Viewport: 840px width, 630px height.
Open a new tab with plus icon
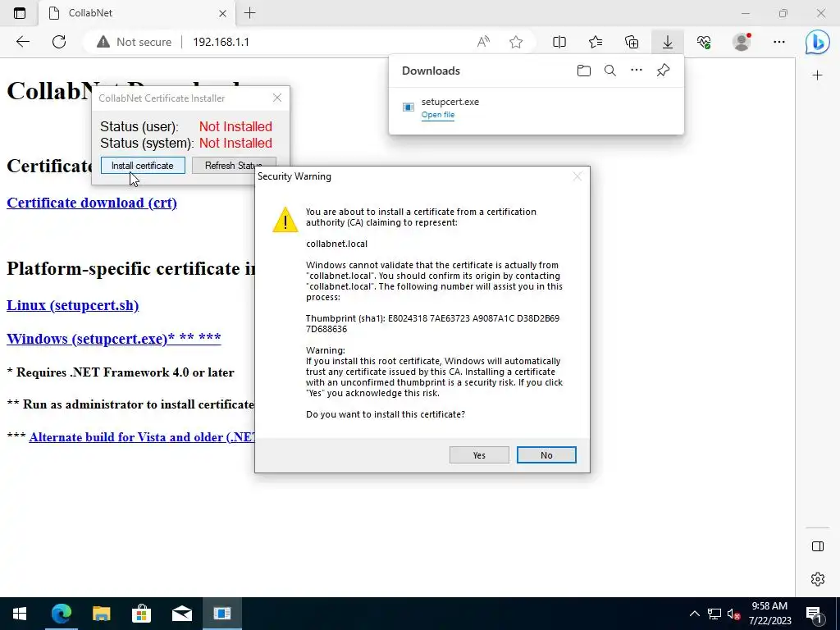click(249, 13)
